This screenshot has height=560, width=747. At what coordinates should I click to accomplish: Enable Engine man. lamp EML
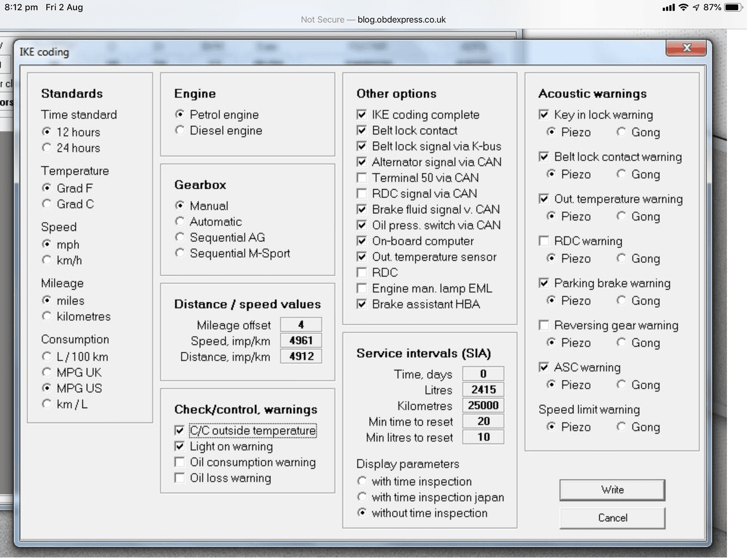pos(361,288)
